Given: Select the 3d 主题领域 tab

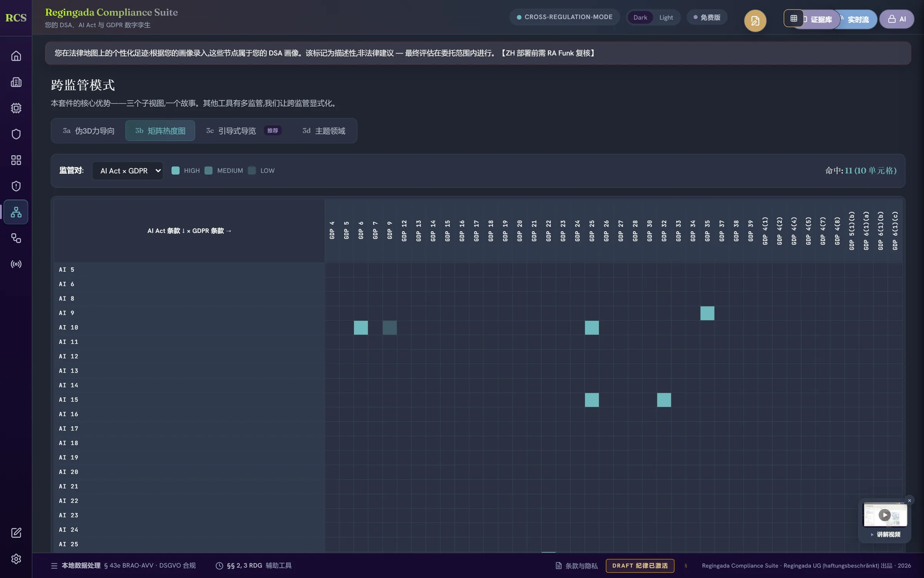Looking at the screenshot, I should pyautogui.click(x=324, y=131).
